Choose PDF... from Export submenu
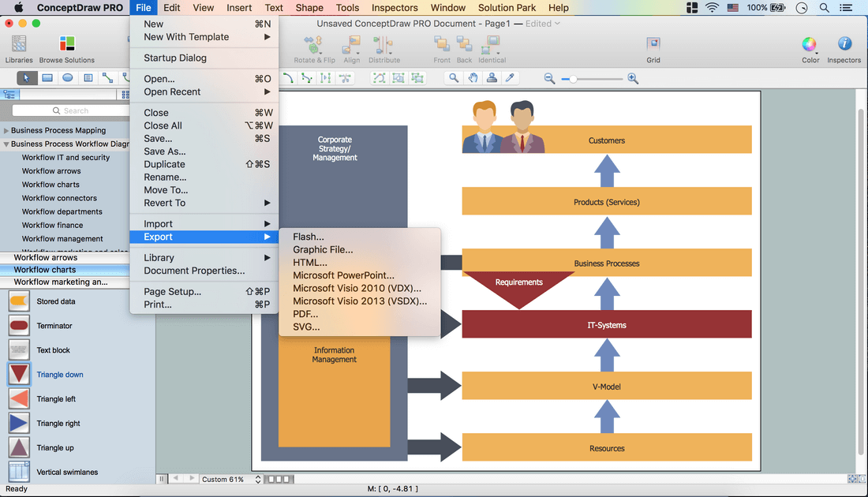This screenshot has height=497, width=868. coord(305,314)
